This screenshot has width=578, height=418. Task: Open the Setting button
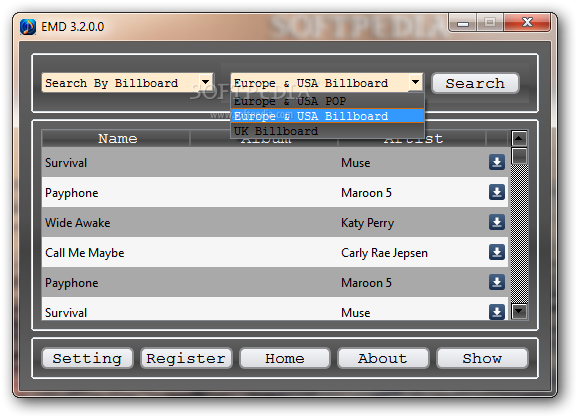tap(87, 358)
